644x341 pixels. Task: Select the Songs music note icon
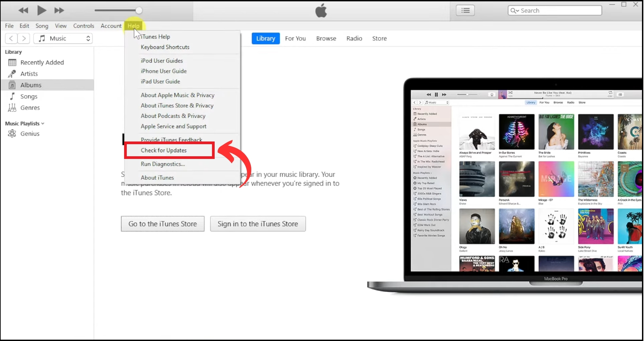[x=12, y=97]
